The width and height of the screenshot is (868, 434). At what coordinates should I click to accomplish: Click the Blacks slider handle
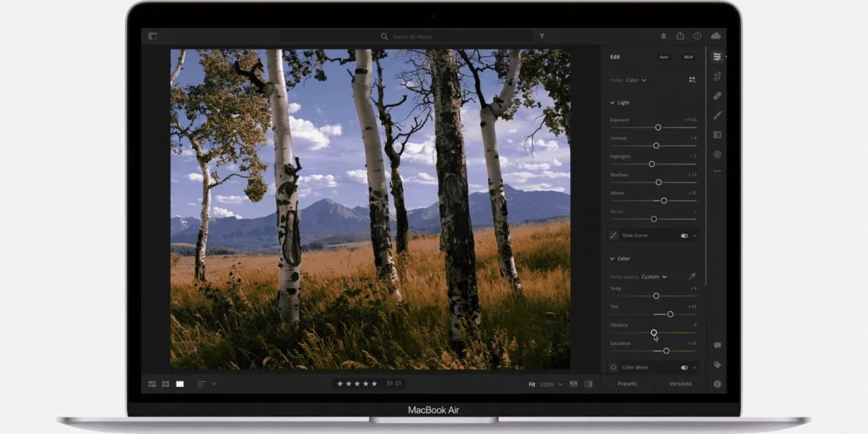point(654,219)
